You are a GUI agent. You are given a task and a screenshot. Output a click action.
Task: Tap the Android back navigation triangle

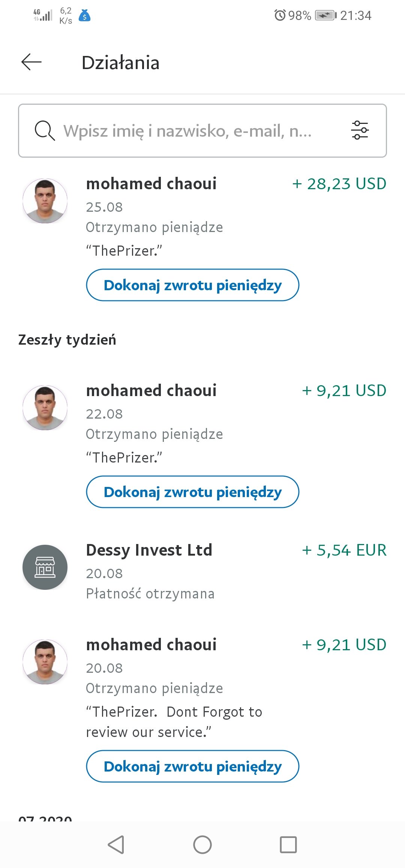[x=116, y=845]
